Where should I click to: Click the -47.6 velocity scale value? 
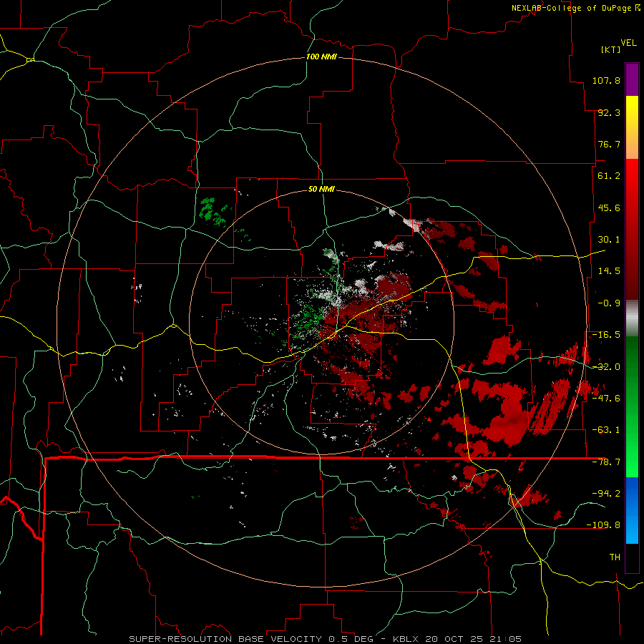606,399
